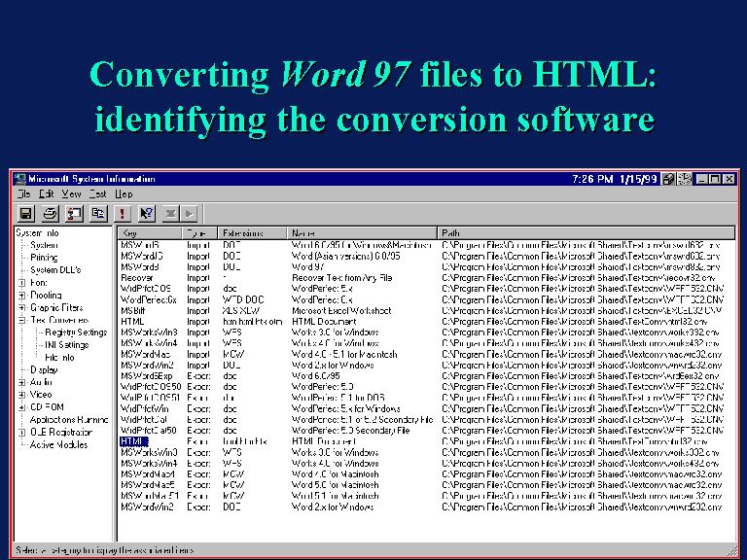Expand the Graphic Filters tree node
Image resolution: width=747 pixels, height=560 pixels.
click(22, 307)
